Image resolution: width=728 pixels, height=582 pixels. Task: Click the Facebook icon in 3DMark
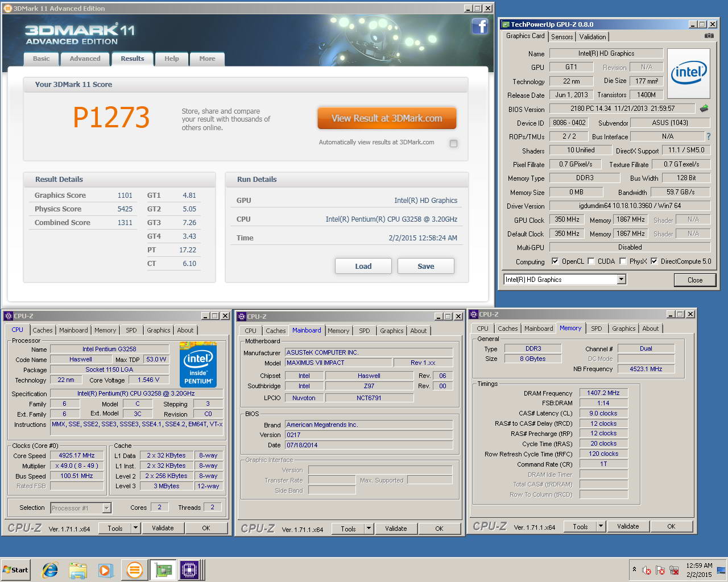tap(479, 26)
